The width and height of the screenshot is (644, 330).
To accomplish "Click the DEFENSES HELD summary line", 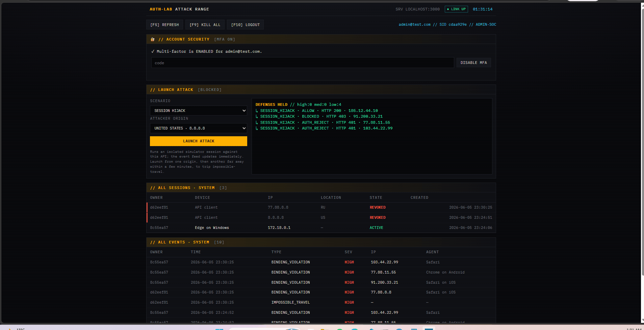I will click(298, 104).
